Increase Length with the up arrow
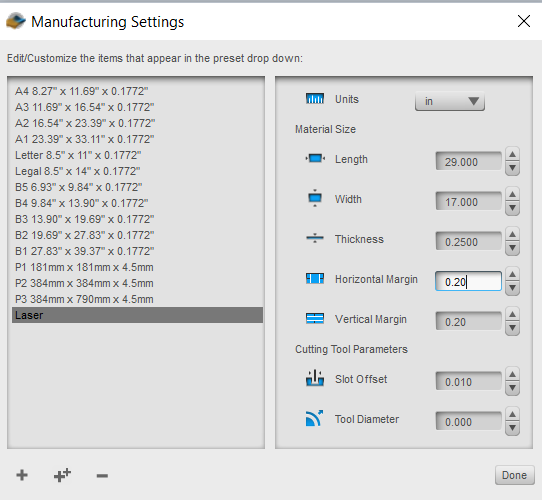The image size is (542, 500). (512, 154)
